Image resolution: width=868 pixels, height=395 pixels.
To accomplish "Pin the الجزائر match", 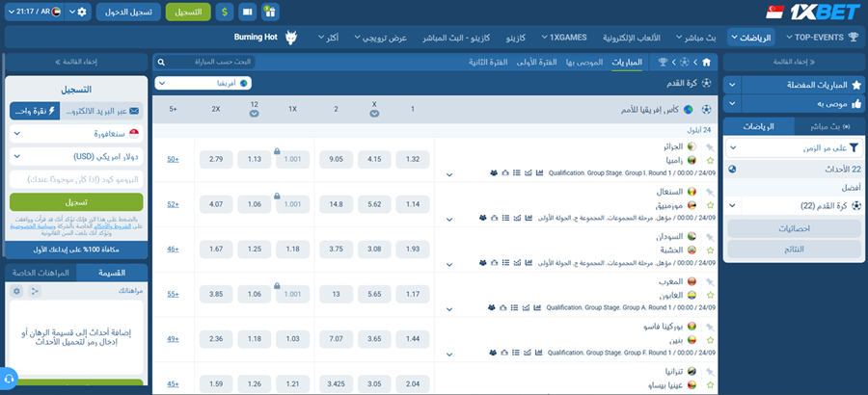I will pyautogui.click(x=710, y=147).
